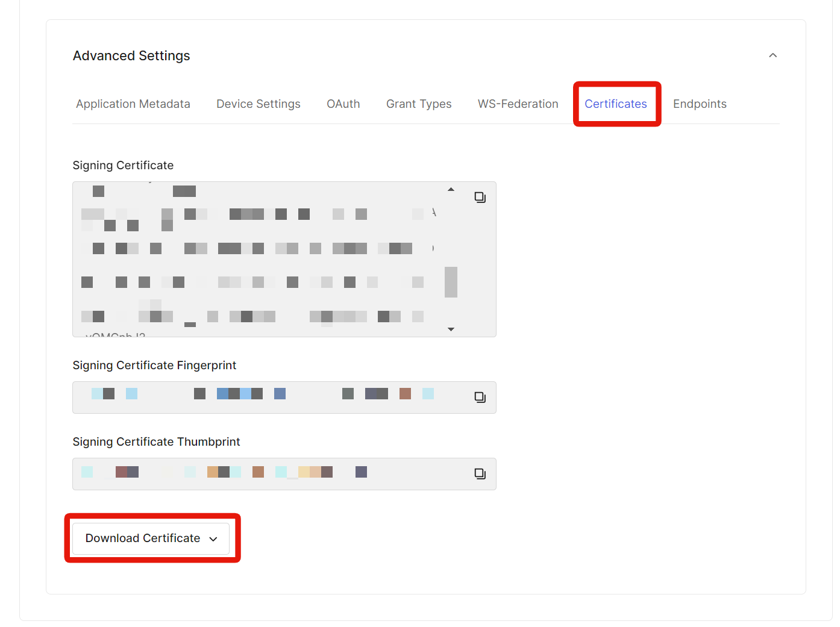
Task: Collapse the Advanced Settings section chevron
Action: pos(773,55)
